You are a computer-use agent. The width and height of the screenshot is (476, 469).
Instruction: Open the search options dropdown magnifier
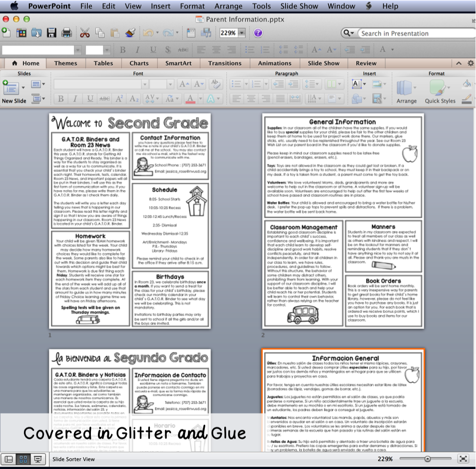(x=348, y=33)
